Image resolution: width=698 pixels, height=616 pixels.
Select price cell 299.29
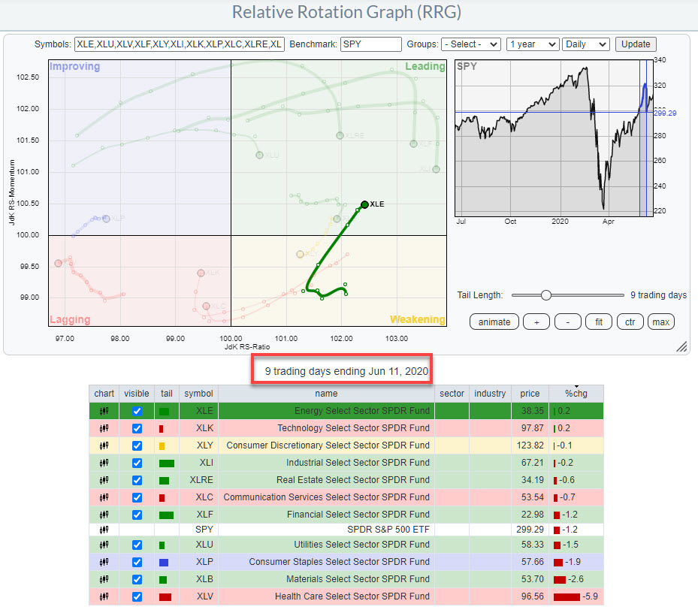[530, 530]
